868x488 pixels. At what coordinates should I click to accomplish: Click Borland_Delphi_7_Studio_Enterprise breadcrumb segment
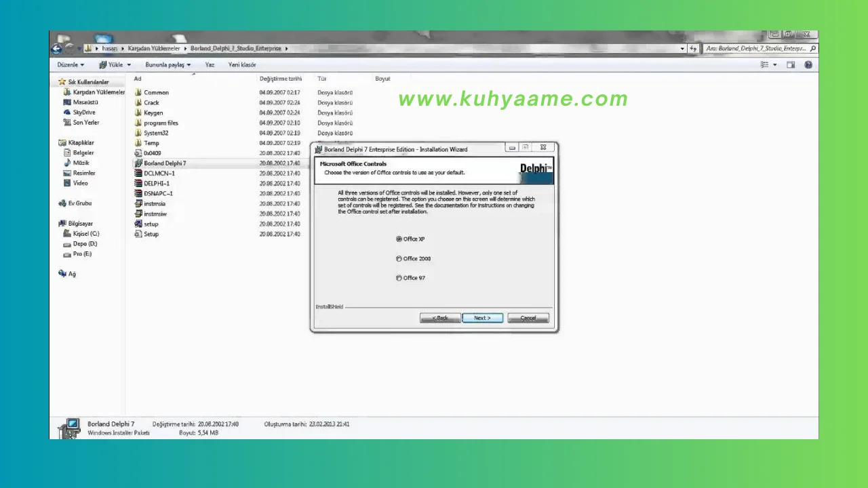pos(235,49)
